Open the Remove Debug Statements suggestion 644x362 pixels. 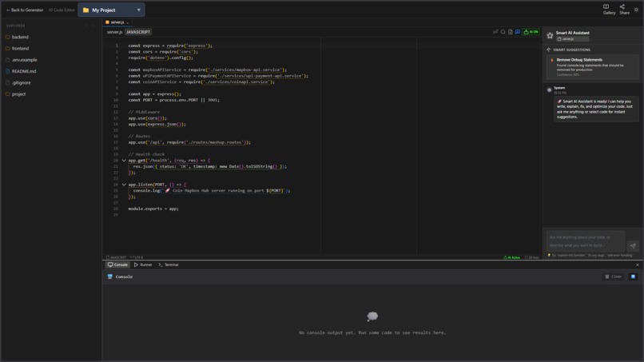coord(593,67)
